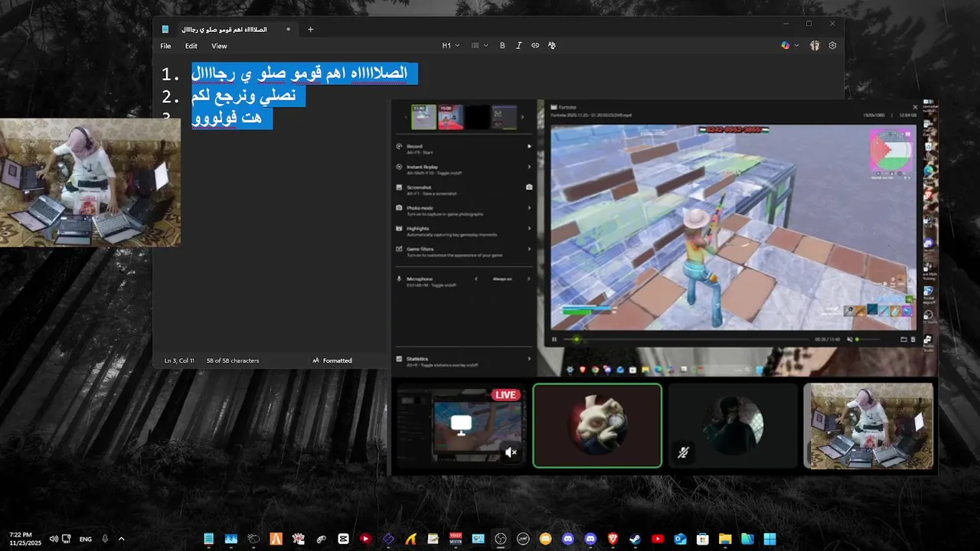
Task: Click the Record icon in overlay panel
Action: [x=399, y=146]
